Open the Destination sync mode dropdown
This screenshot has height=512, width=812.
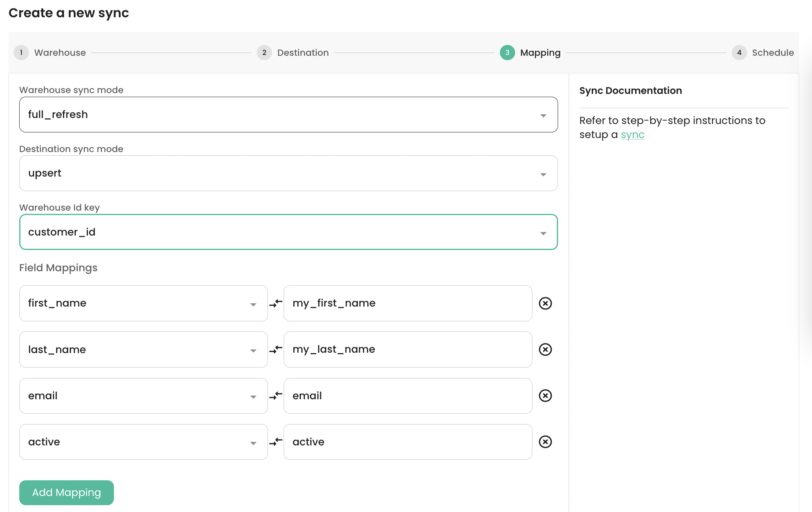(x=544, y=173)
